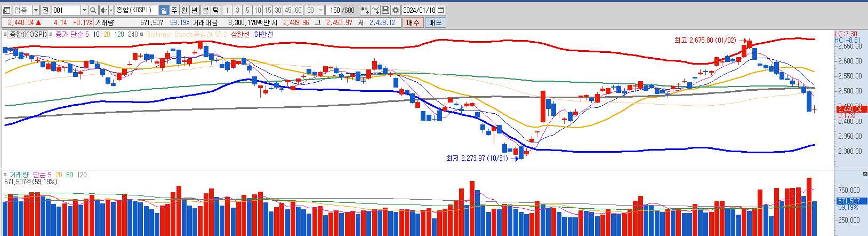Screen dimensions: 868x236
Task: Click the green 60 volume average label
Action: pos(70,175)
